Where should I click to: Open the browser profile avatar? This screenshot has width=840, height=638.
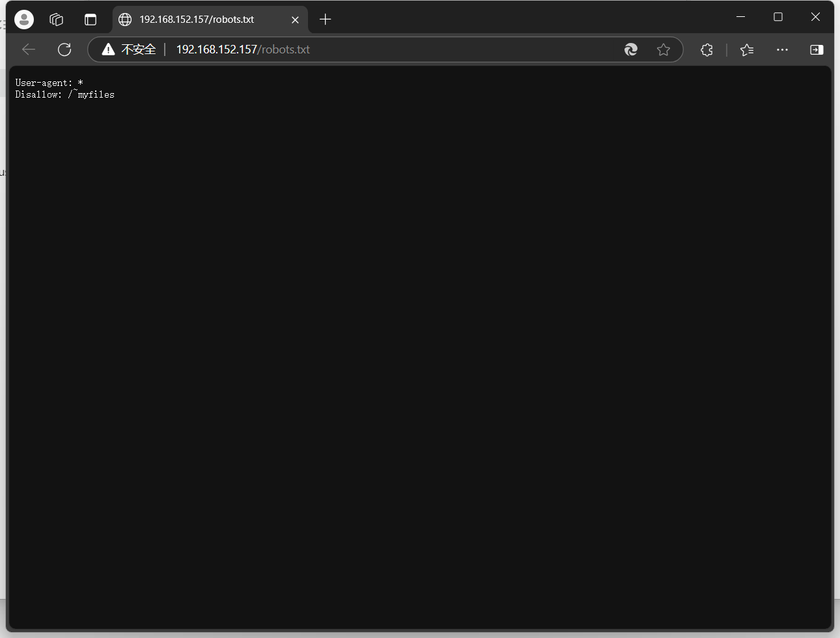(x=24, y=20)
